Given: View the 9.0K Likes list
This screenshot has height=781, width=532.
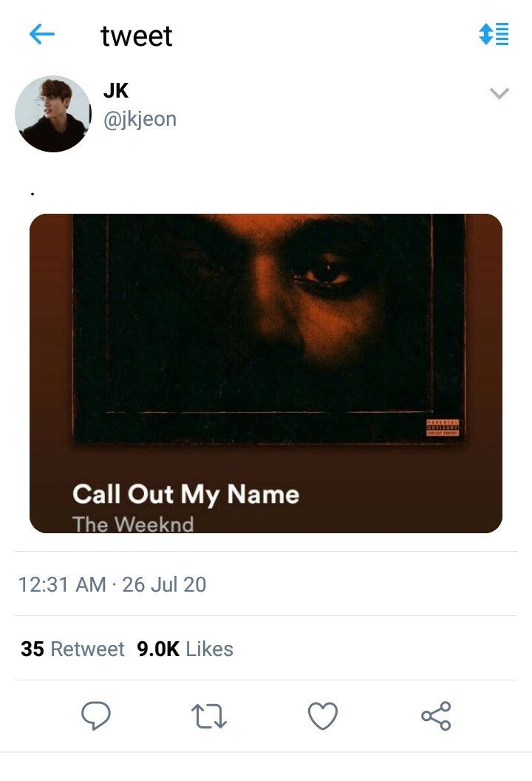Looking at the screenshot, I should click(x=185, y=649).
